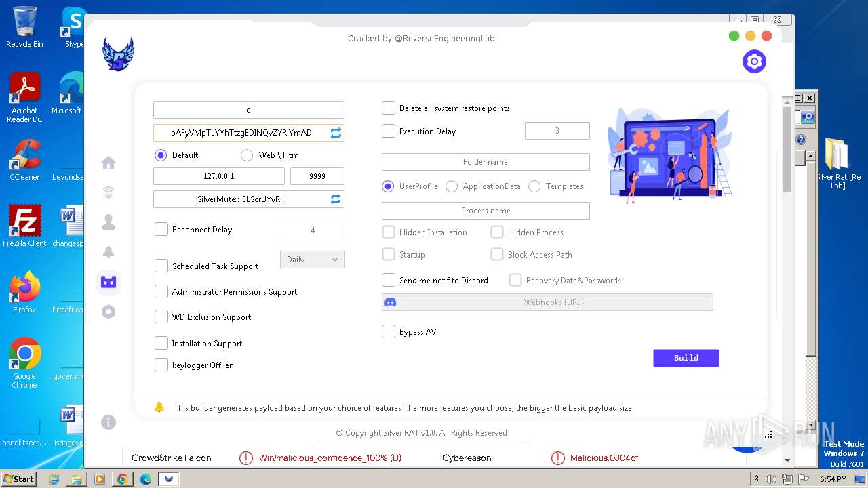Screen dimensions: 868x488
Task: Open the notifications bell sidebar icon
Action: (108, 252)
